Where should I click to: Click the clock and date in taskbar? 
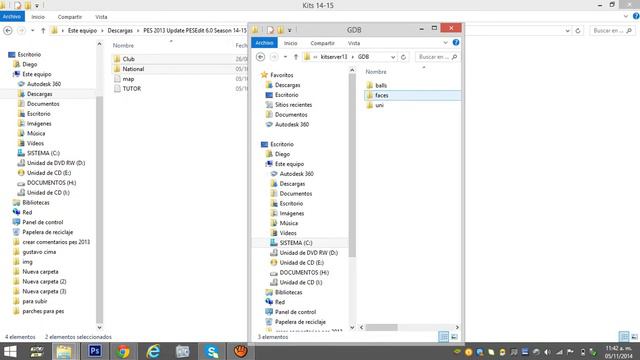619,352
